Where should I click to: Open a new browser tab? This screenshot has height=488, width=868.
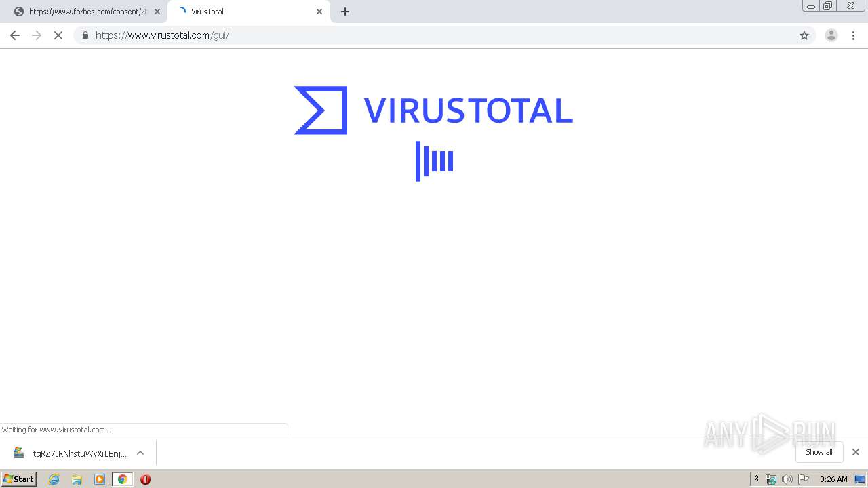(345, 12)
